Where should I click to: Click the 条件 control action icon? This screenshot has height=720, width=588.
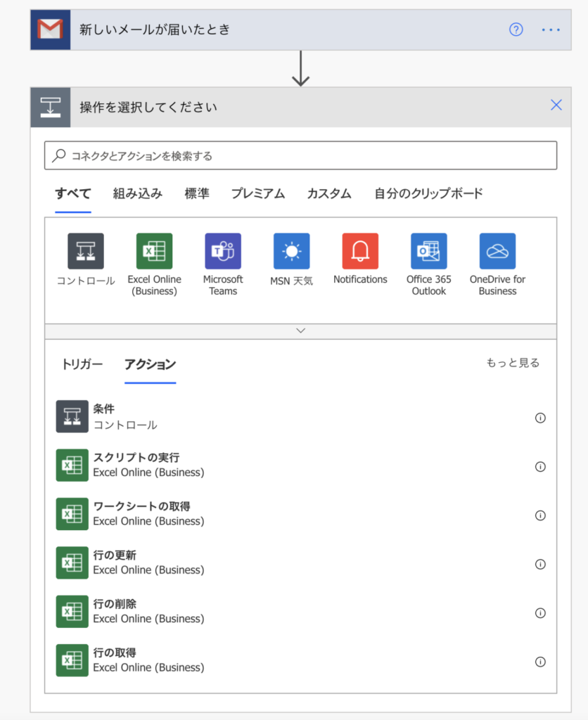[72, 416]
